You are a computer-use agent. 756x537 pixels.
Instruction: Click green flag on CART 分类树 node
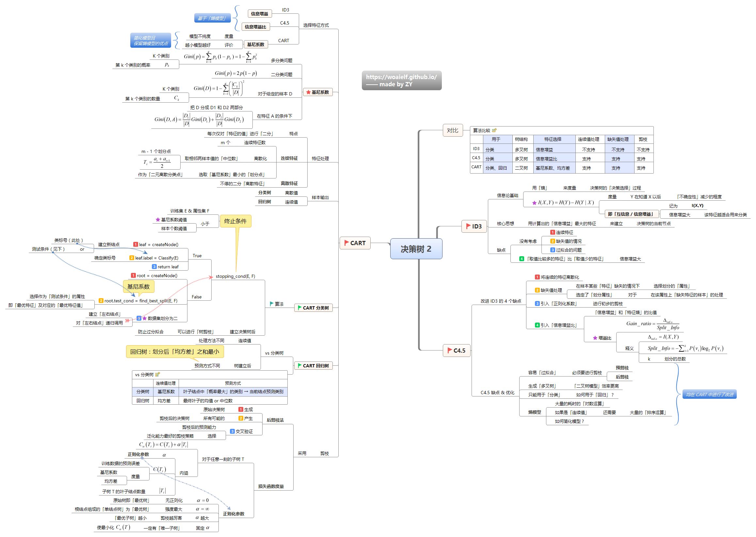[299, 308]
